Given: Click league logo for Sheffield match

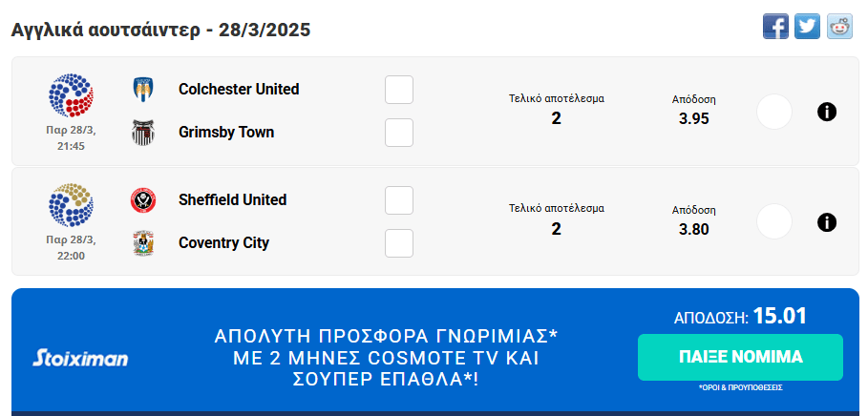Looking at the screenshot, I should [72, 205].
